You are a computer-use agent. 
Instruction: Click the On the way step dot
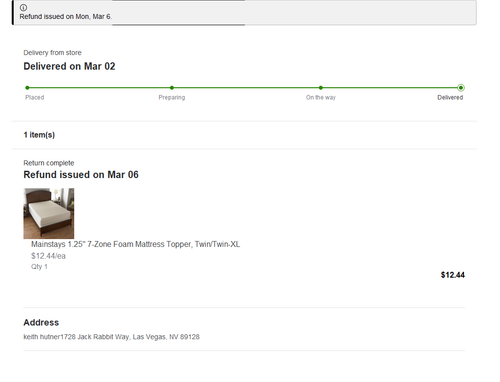(x=321, y=88)
